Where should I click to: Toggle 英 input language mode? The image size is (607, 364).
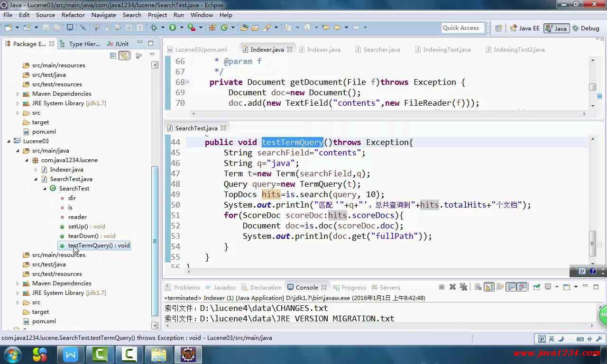[x=551, y=339]
